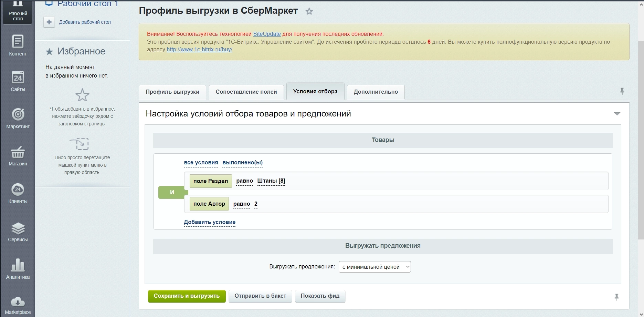Open the Сайты sidebar icon

(18, 81)
